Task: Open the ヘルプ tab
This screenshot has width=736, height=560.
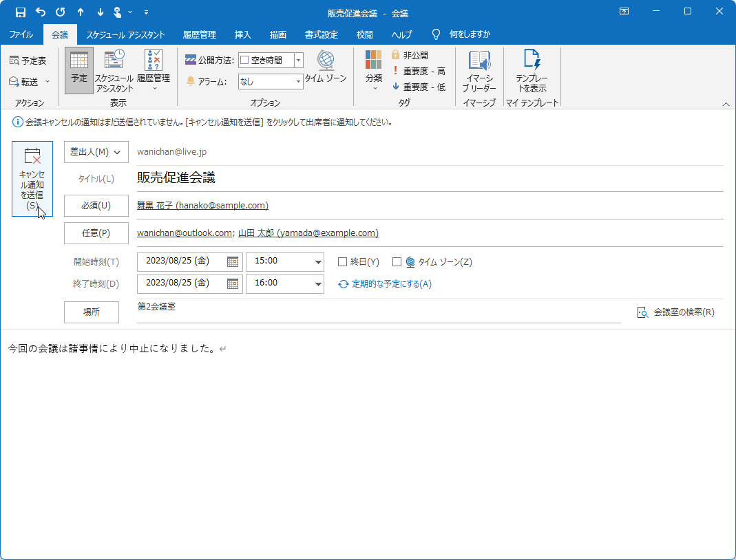Action: click(402, 34)
